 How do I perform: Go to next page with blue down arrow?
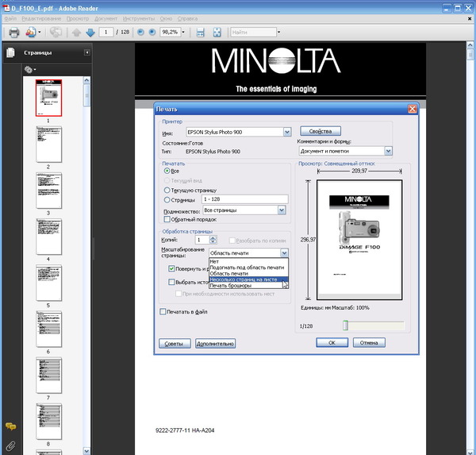tap(90, 33)
